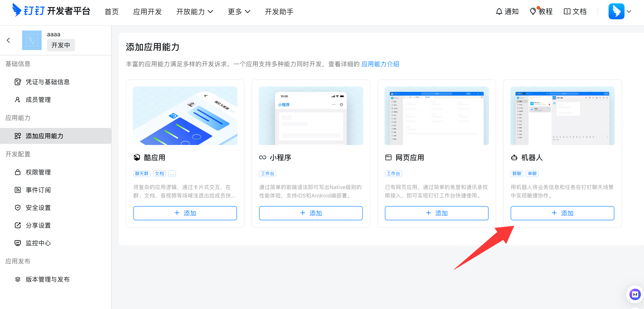Viewport: 644px width, 309px height.
Task: Open 分享设置 in sidebar
Action: (56, 225)
